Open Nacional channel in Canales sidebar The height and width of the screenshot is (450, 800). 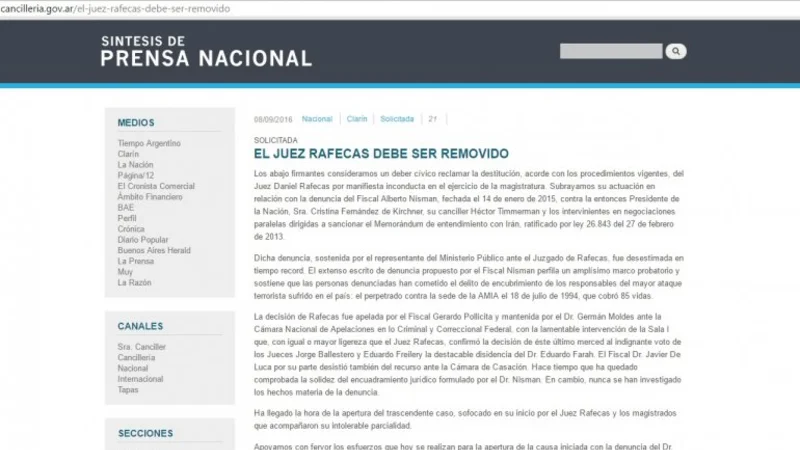pyautogui.click(x=133, y=368)
